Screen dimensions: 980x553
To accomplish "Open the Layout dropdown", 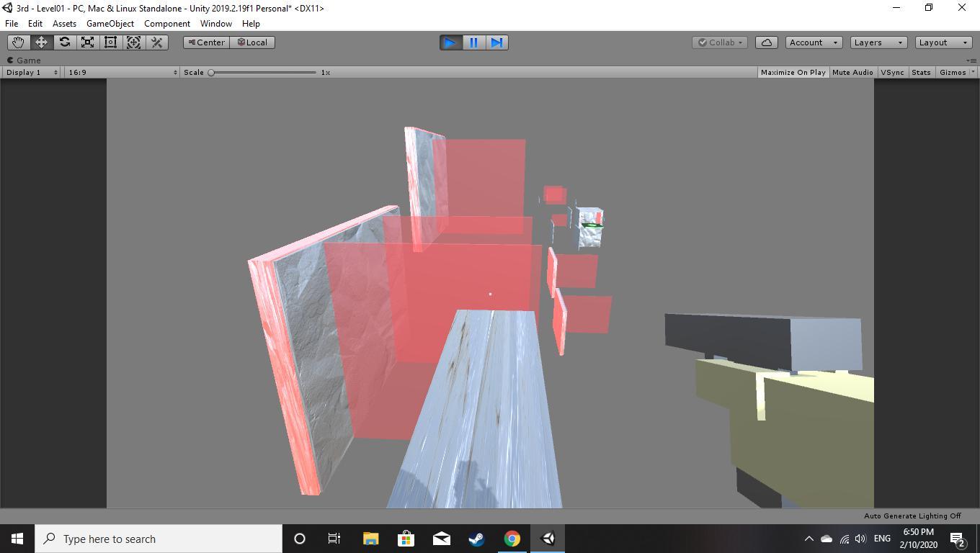I will click(x=943, y=42).
